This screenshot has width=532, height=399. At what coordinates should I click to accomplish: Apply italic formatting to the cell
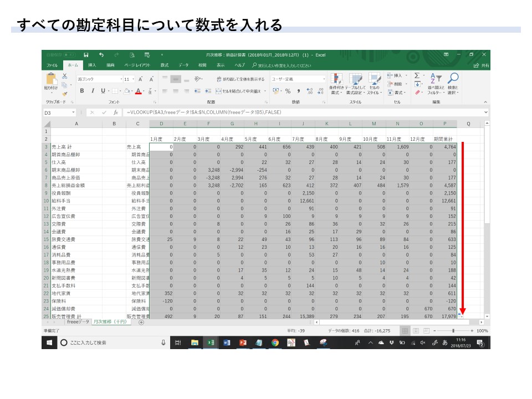[x=93, y=91]
